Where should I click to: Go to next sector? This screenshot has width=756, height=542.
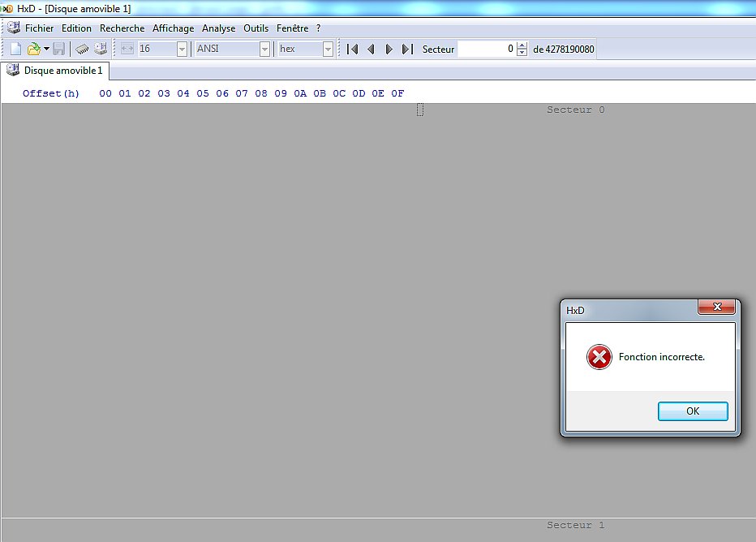tap(389, 49)
